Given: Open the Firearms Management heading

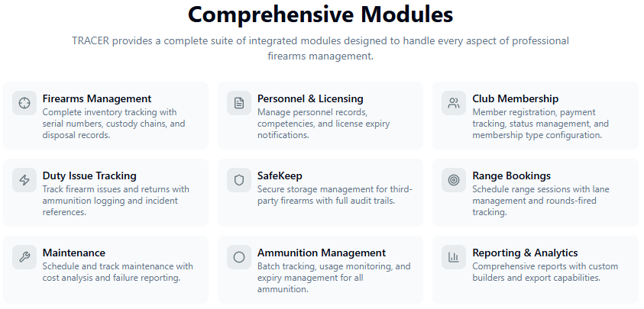Looking at the screenshot, I should point(97,98).
